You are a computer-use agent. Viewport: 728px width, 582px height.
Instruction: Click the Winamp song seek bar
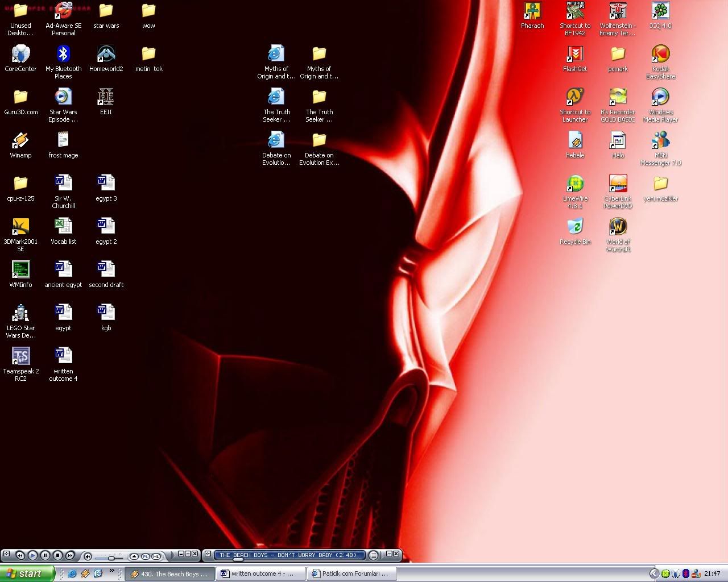click(x=289, y=560)
